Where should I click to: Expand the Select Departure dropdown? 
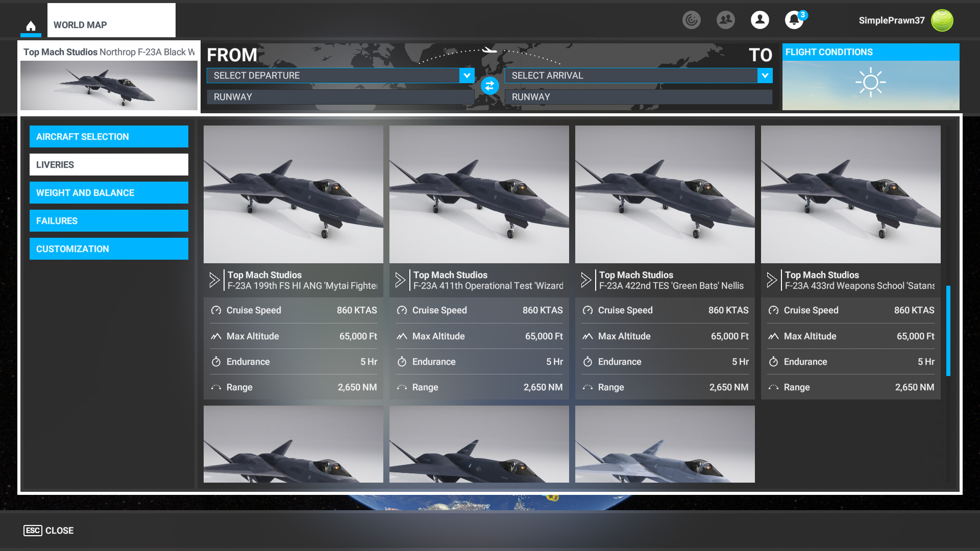coord(467,76)
